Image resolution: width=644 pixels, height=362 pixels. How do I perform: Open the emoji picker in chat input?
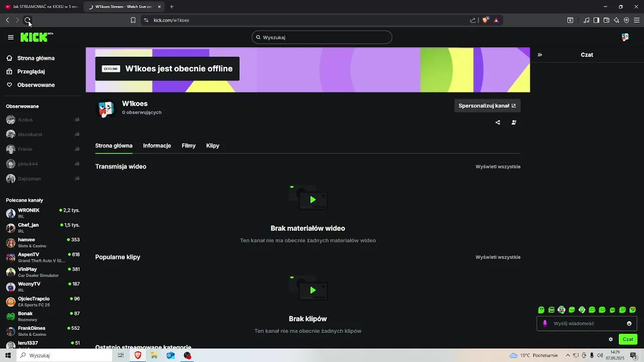coord(629,323)
